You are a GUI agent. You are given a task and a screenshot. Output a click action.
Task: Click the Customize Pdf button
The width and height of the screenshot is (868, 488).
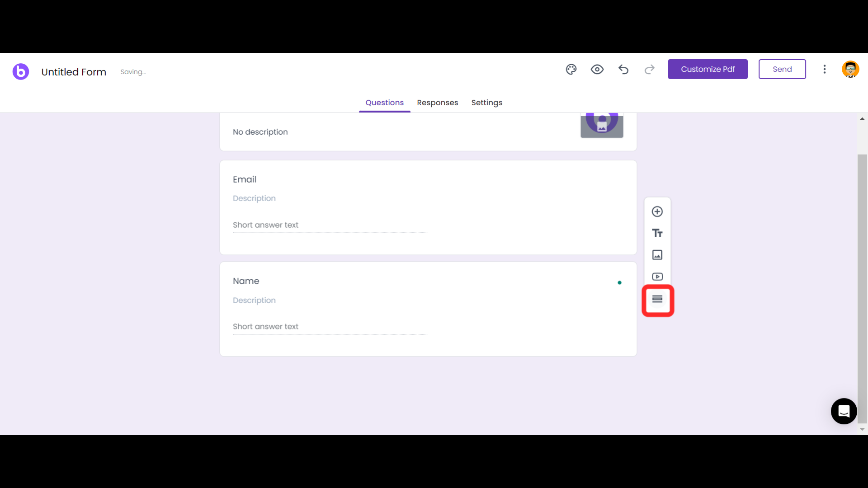[x=708, y=69]
